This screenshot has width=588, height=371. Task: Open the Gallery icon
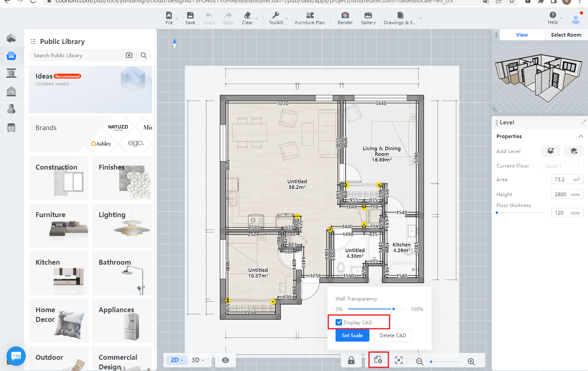pos(368,16)
